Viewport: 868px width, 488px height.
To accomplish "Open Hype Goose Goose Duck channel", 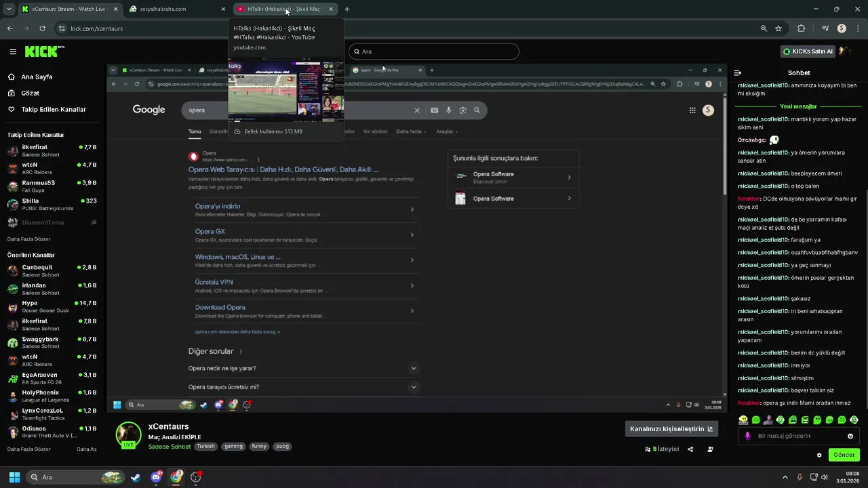I will point(52,306).
